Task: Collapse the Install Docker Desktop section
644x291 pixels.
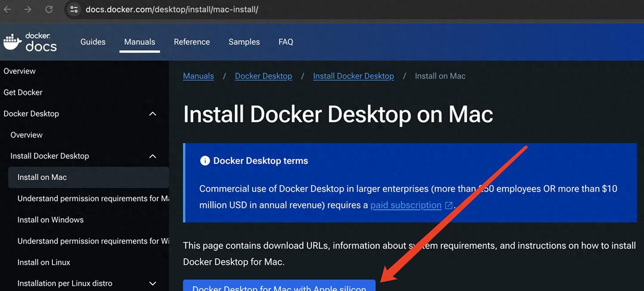Action: pyautogui.click(x=152, y=156)
